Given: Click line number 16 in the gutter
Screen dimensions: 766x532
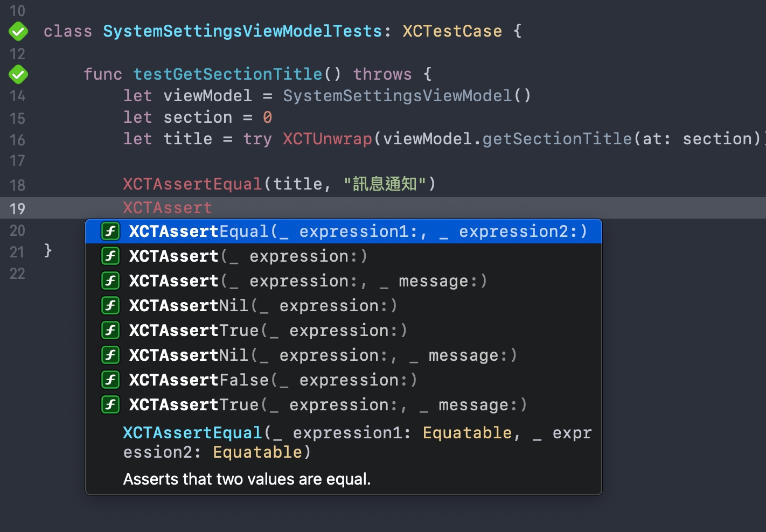Looking at the screenshot, I should tap(17, 140).
